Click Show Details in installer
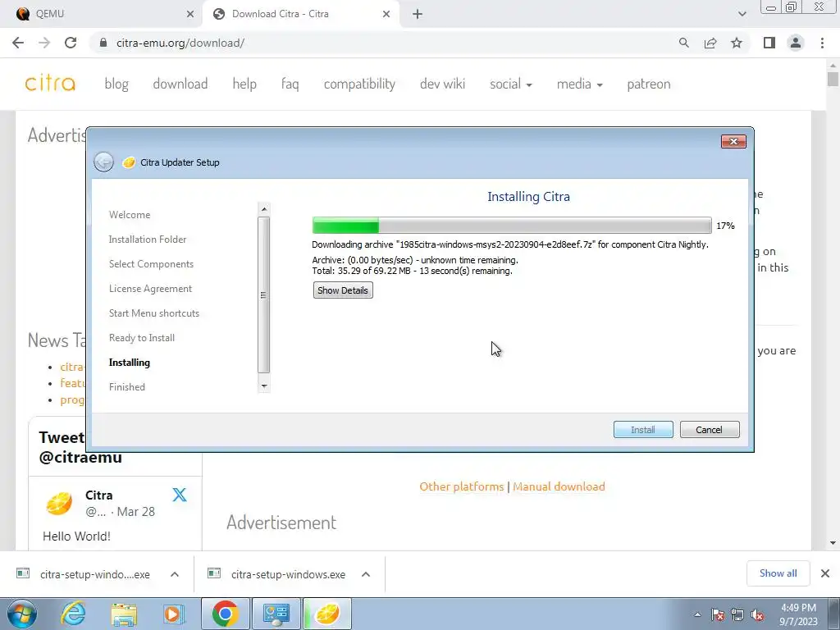 pos(343,290)
